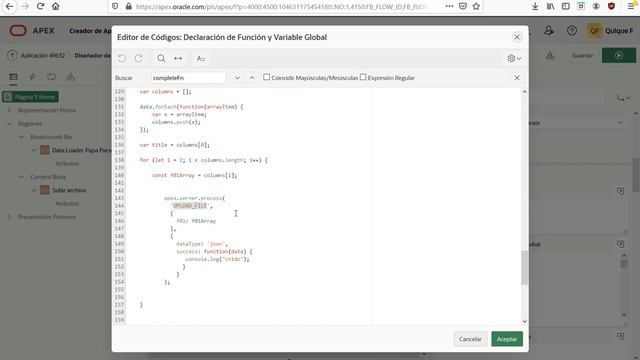Reload the browser page
The image size is (640, 360).
[x=40, y=7]
